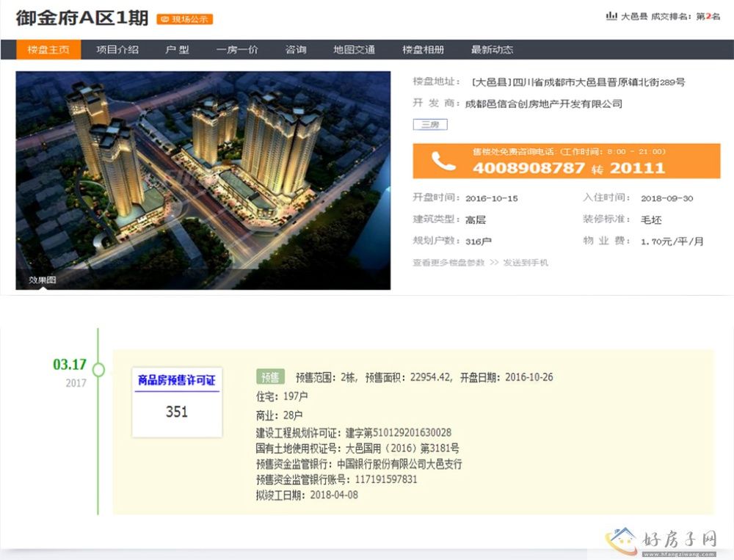Click the 现场公示 orange badge

coord(185,19)
